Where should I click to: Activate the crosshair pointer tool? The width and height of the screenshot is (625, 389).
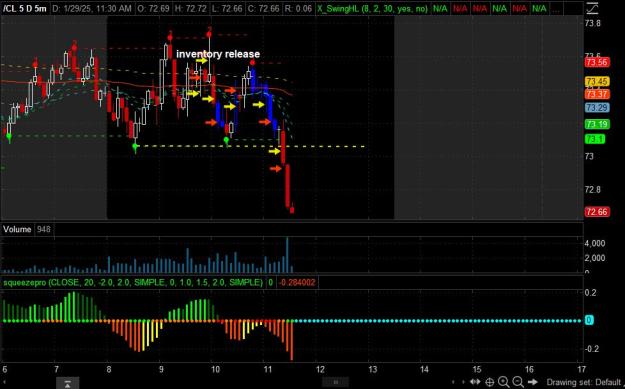[490, 382]
